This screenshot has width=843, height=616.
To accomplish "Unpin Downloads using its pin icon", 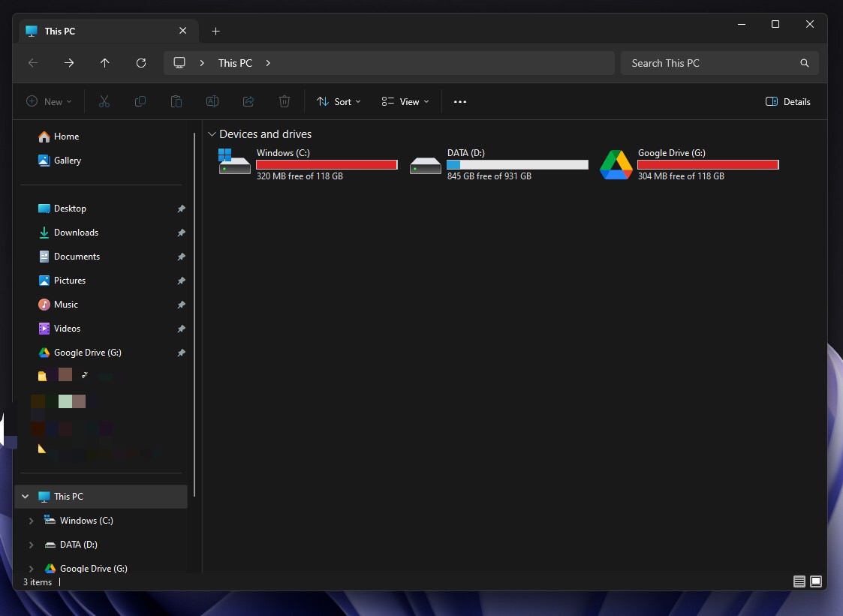I will (x=181, y=233).
